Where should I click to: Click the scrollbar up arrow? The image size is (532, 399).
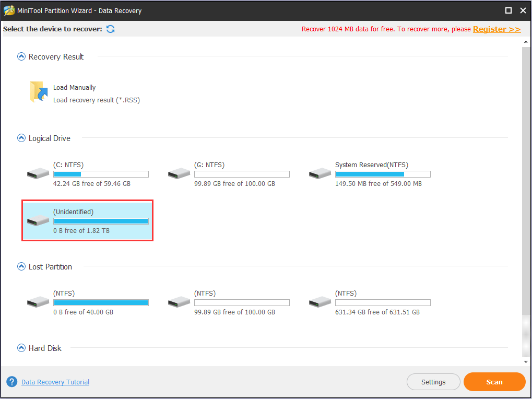[x=526, y=42]
